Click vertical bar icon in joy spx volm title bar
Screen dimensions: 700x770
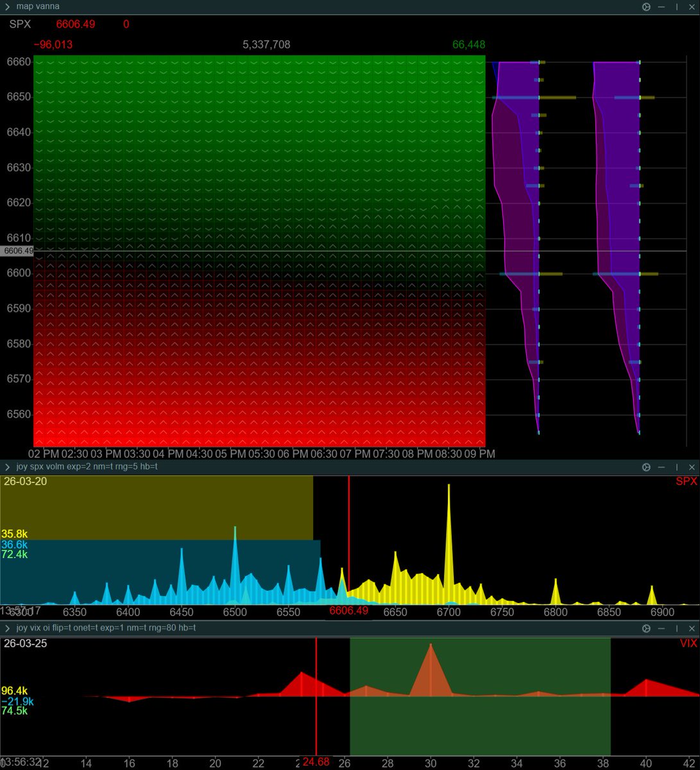(x=676, y=467)
